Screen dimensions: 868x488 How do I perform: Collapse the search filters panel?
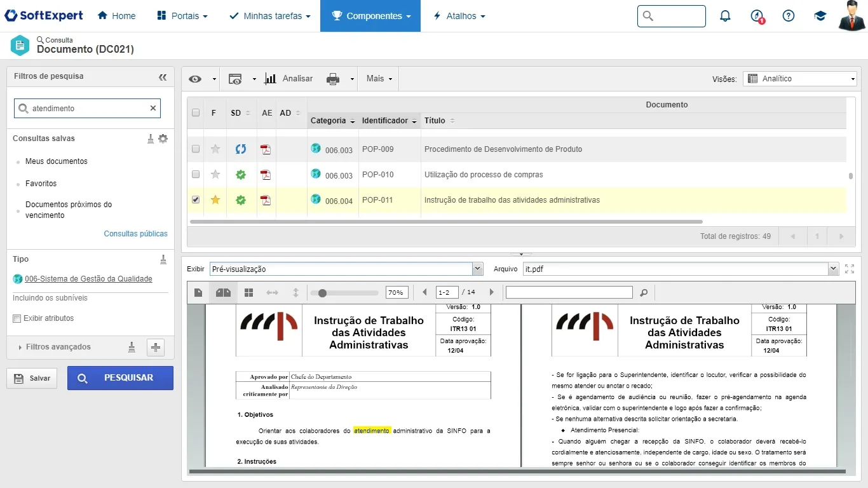tap(163, 77)
